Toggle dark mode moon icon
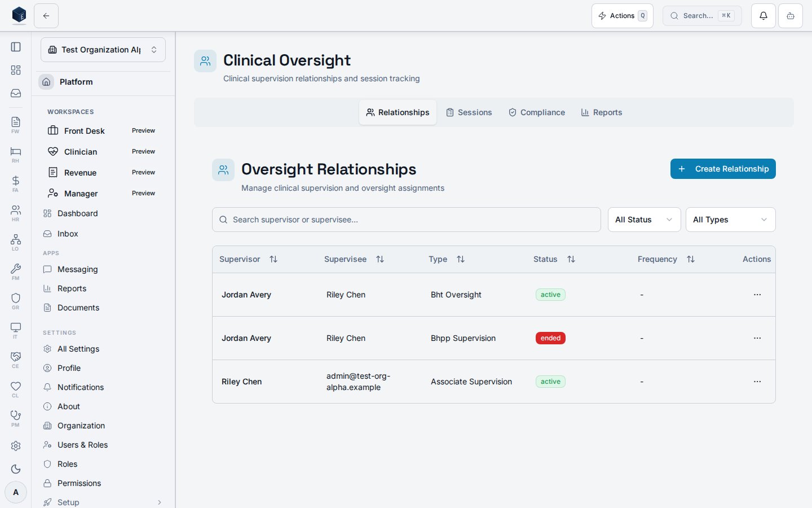812x508 pixels. [16, 469]
